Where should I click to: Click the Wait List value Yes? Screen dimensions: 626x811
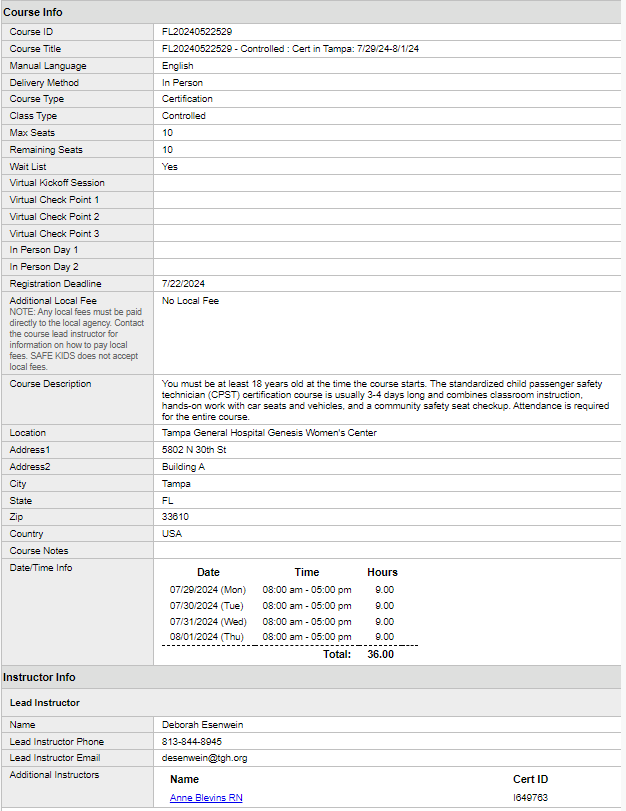(170, 167)
